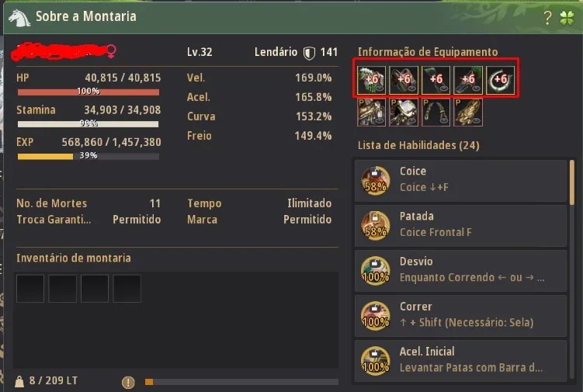This screenshot has width=583, height=392.
Task: Click the golden pearl champron costume icon
Action: (468, 113)
